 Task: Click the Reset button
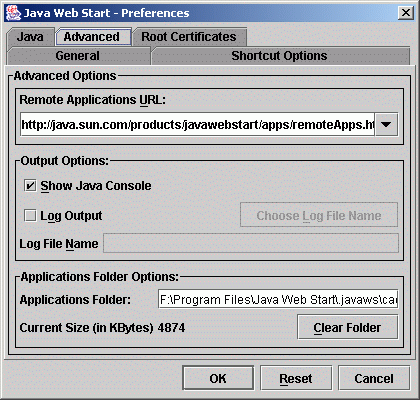[296, 378]
